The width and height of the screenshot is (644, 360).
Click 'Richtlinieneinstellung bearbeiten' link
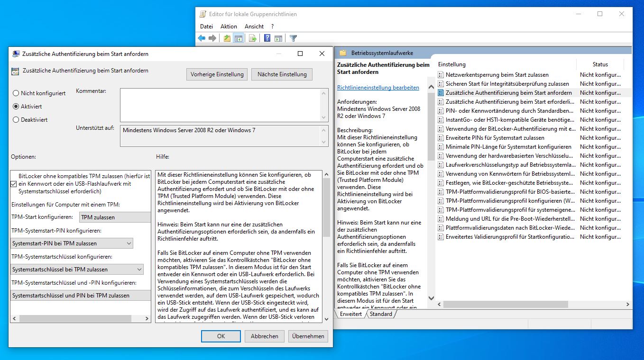pyautogui.click(x=378, y=88)
